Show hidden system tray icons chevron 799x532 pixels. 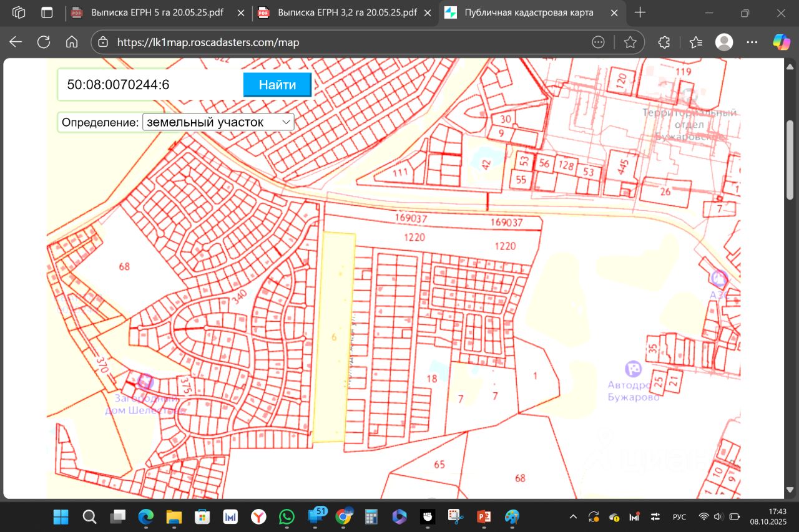click(573, 517)
